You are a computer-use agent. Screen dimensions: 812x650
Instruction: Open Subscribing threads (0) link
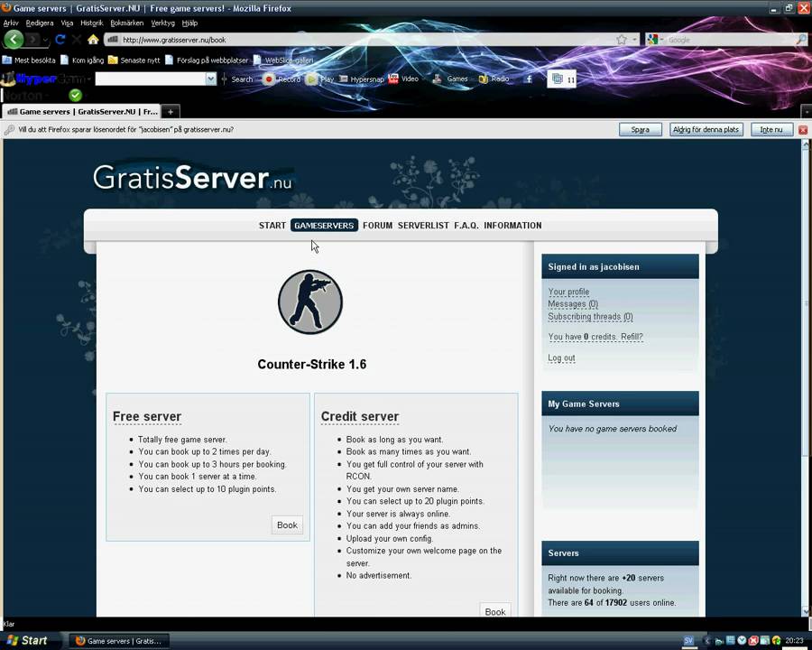click(590, 317)
